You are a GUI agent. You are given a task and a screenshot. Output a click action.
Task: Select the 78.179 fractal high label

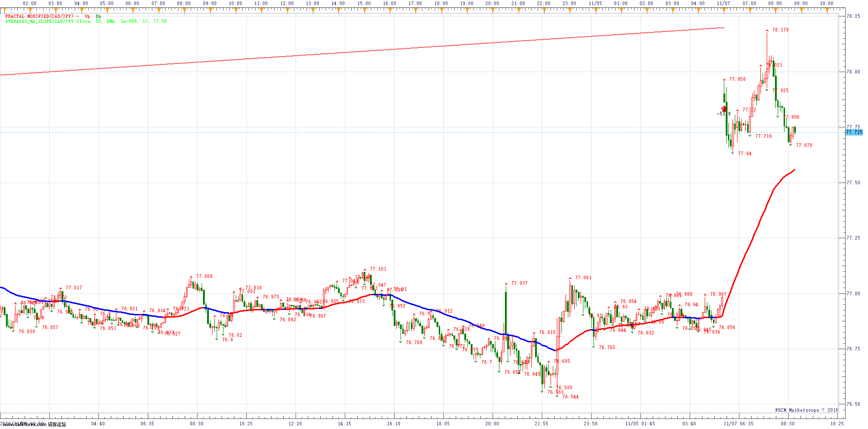(x=780, y=30)
